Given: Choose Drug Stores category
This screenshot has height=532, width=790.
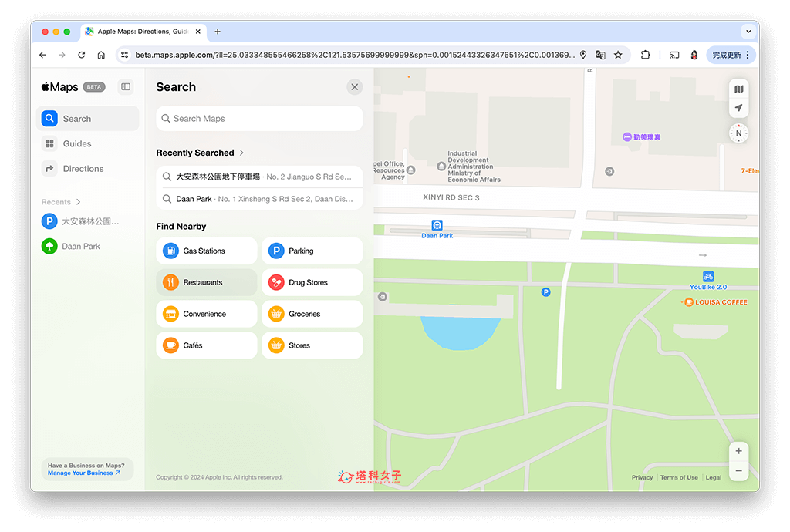Looking at the screenshot, I should pyautogui.click(x=312, y=283).
